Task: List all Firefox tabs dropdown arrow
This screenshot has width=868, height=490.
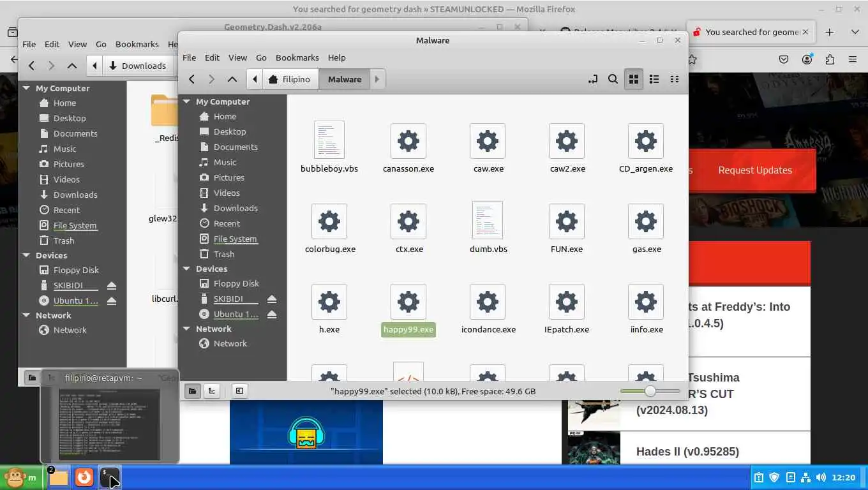Action: pos(855,32)
